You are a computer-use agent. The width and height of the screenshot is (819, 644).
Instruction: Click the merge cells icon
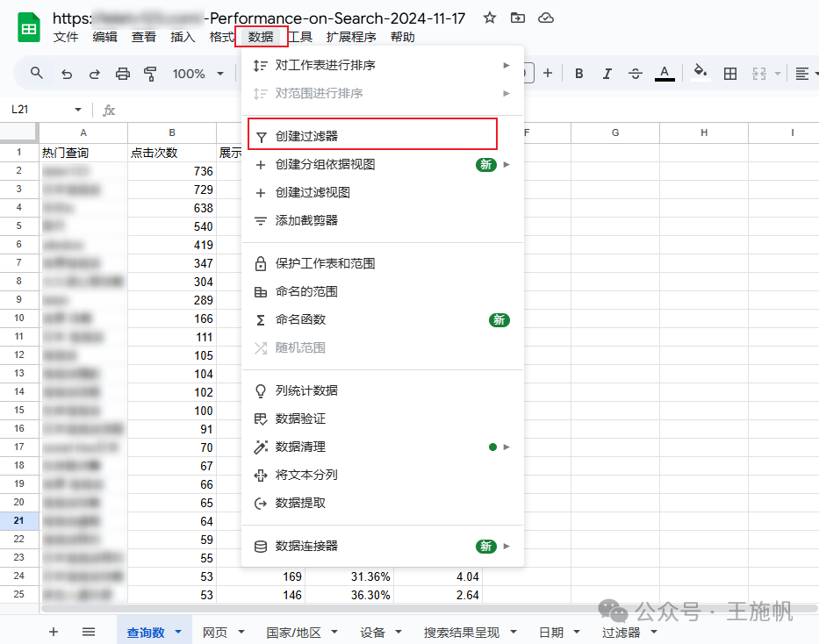pyautogui.click(x=759, y=74)
